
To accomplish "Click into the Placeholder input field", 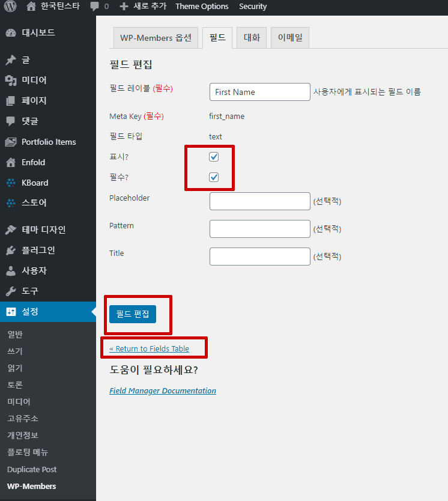I will tap(260, 201).
